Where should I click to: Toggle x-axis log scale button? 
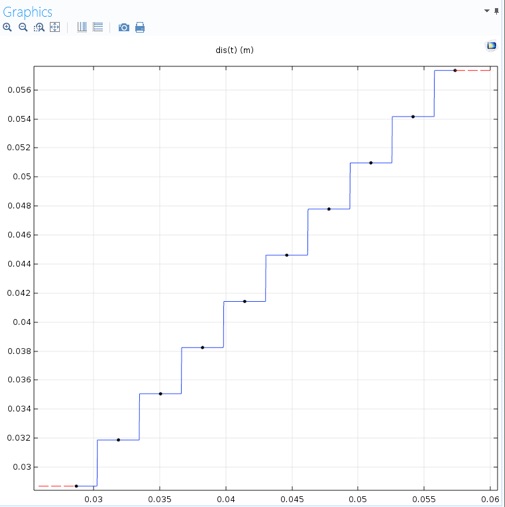point(82,27)
